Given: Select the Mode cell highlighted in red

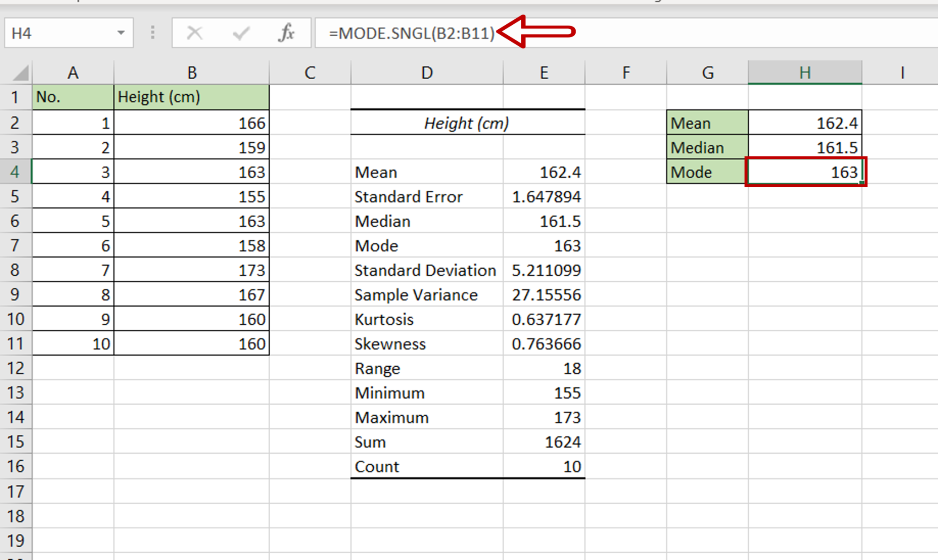Looking at the screenshot, I should pos(805,172).
